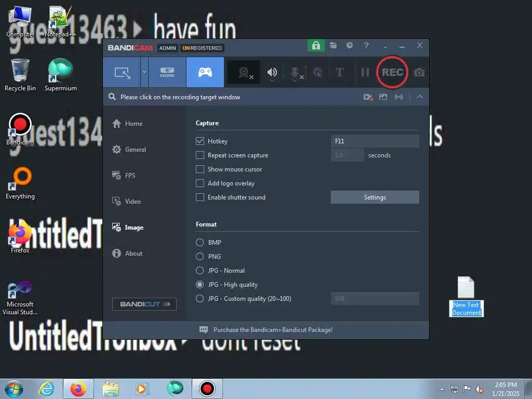Viewport: 532px width, 399px height.
Task: Collapse the panel with the up chevron
Action: point(420,97)
